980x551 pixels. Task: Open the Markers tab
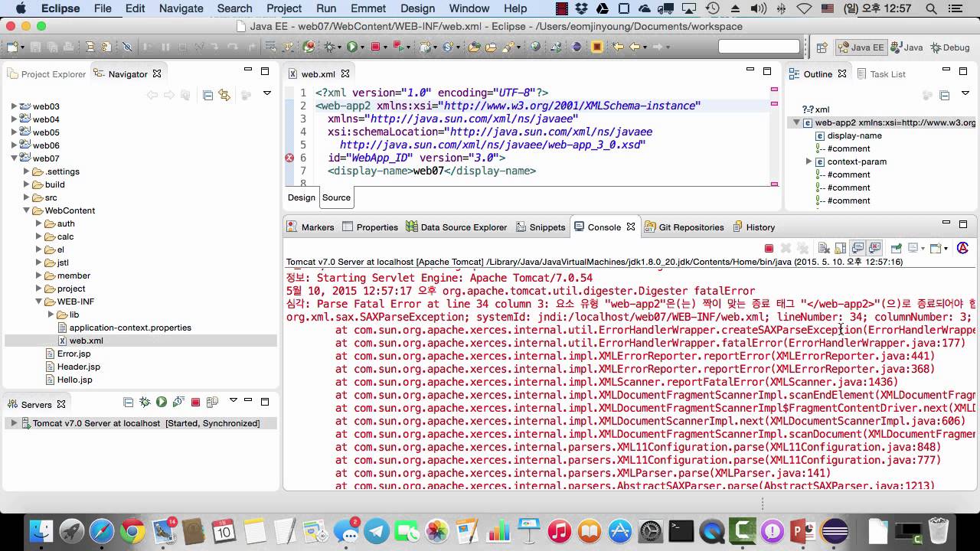[310, 227]
